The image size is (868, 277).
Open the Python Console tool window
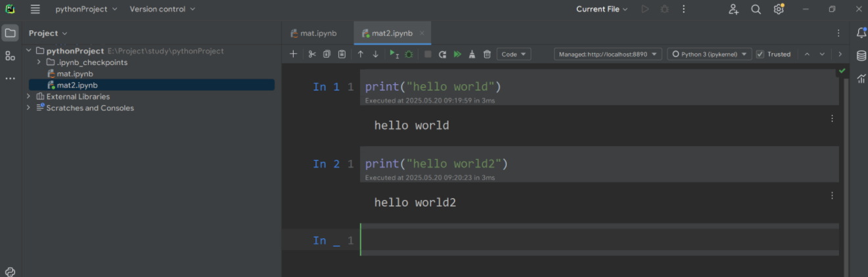click(10, 272)
